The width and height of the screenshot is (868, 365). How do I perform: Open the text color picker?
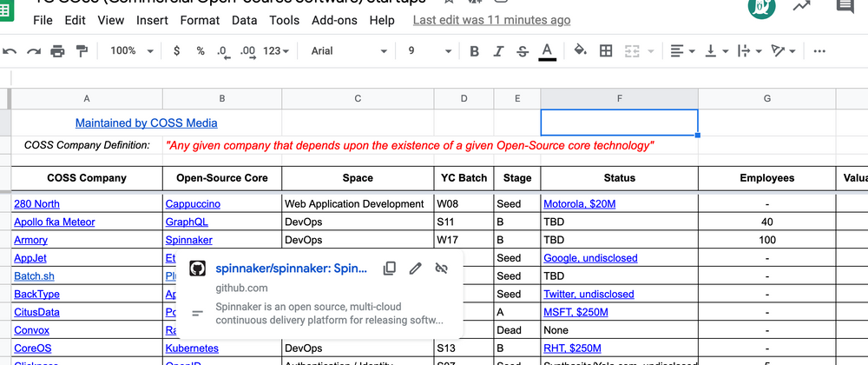pyautogui.click(x=548, y=51)
